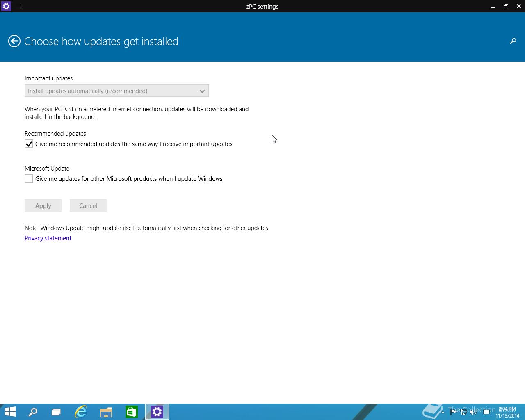Open the Store app from taskbar
Viewport: 525px width, 420px height.
[x=131, y=412]
